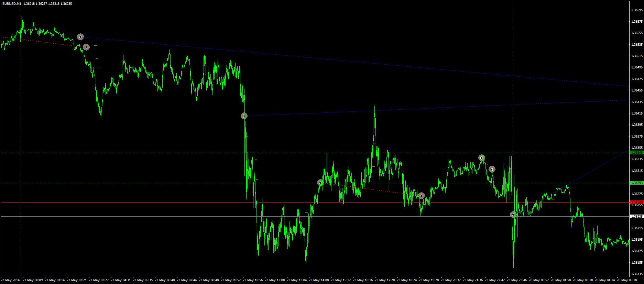Click the 1.36135 price scale value

pyautogui.click(x=637, y=274)
